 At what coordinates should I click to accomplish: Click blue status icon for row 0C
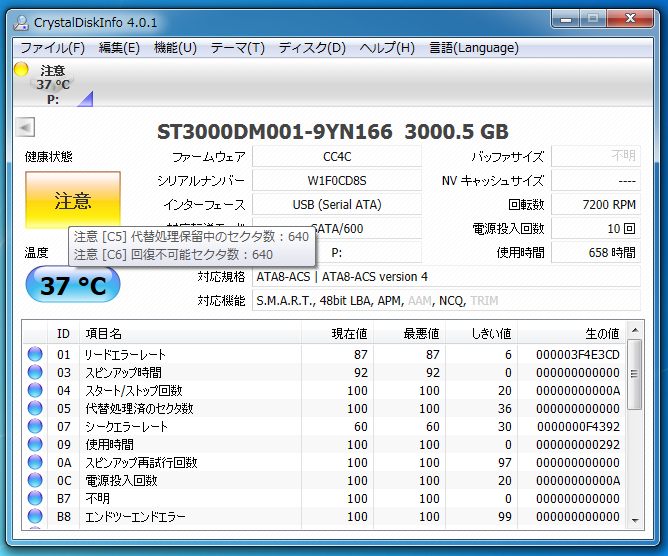tap(35, 480)
